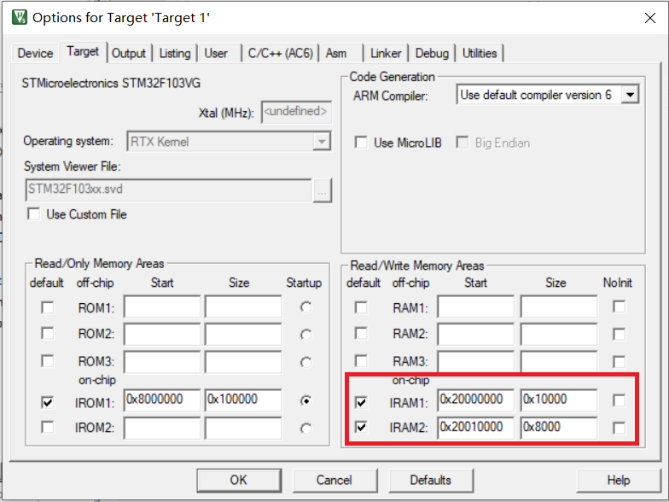Image resolution: width=669 pixels, height=502 pixels.
Task: Switch to the Debug tab
Action: coord(432,53)
